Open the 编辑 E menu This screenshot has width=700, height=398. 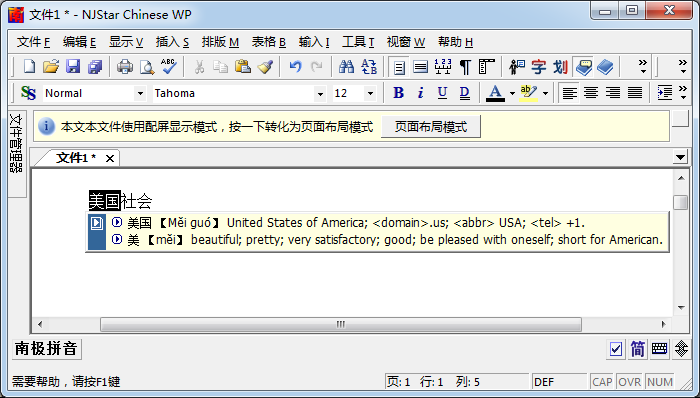(79, 42)
